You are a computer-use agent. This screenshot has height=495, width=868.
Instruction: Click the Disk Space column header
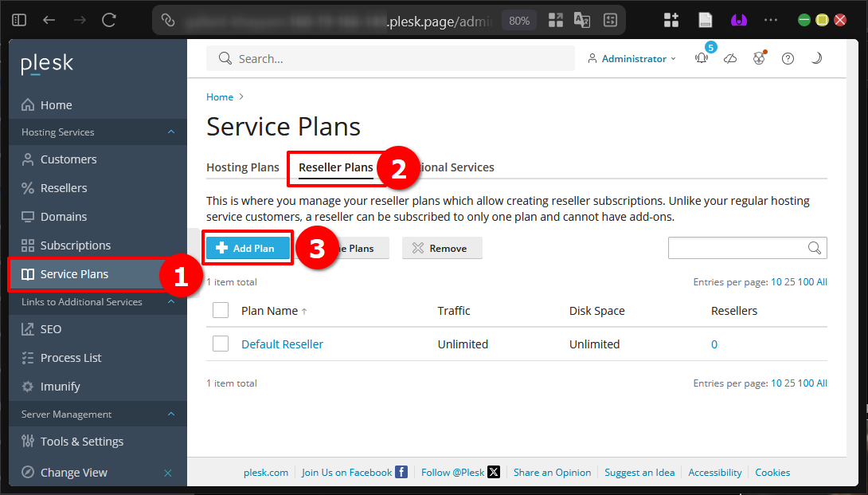596,311
